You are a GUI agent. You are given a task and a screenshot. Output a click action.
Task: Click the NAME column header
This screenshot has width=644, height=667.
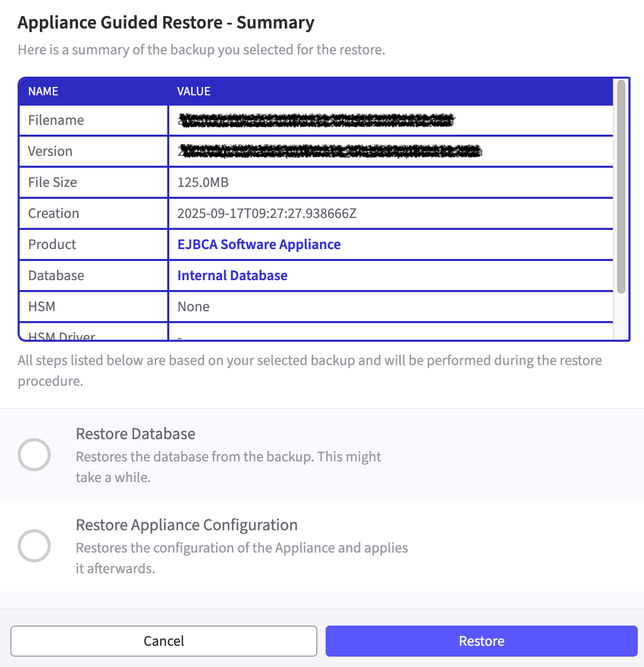[x=43, y=91]
